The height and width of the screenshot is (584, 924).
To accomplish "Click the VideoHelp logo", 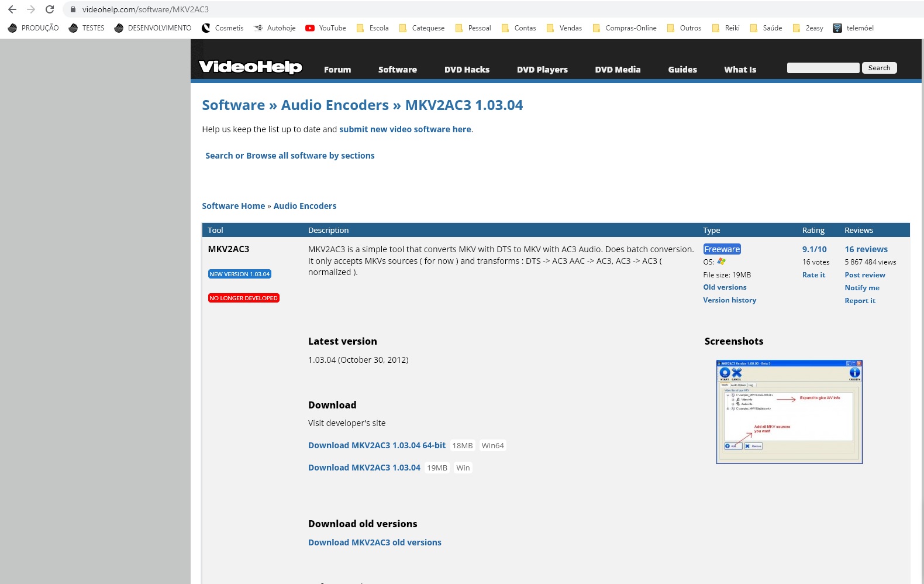I will coord(250,67).
